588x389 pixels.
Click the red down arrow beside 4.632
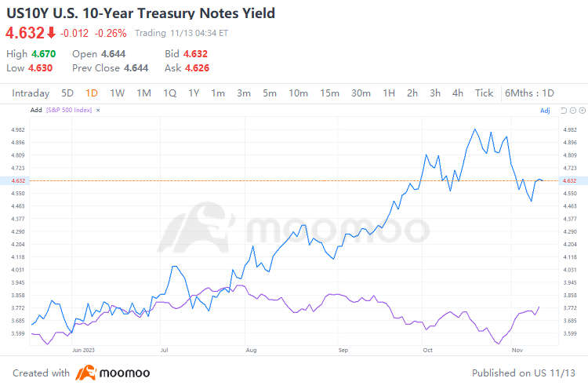coord(51,33)
